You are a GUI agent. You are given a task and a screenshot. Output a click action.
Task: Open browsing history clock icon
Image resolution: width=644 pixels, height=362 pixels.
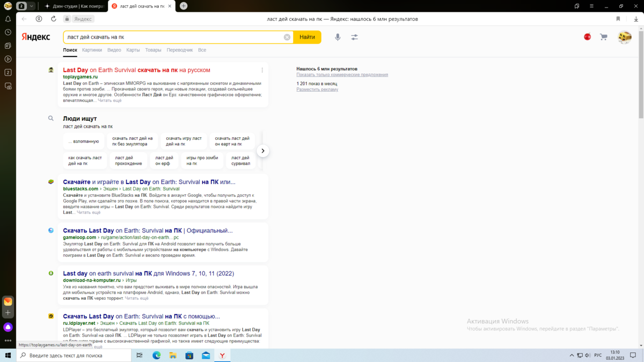point(8,32)
